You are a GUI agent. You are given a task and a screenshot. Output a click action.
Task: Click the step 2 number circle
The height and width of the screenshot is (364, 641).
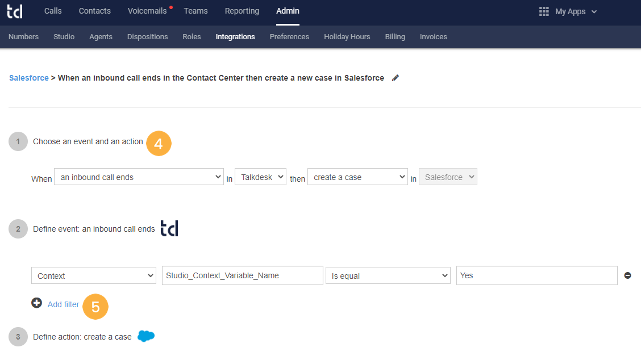(x=18, y=229)
